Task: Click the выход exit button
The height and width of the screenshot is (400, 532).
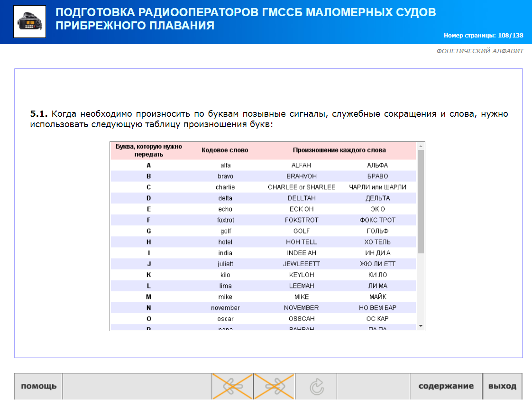Action: [x=503, y=386]
